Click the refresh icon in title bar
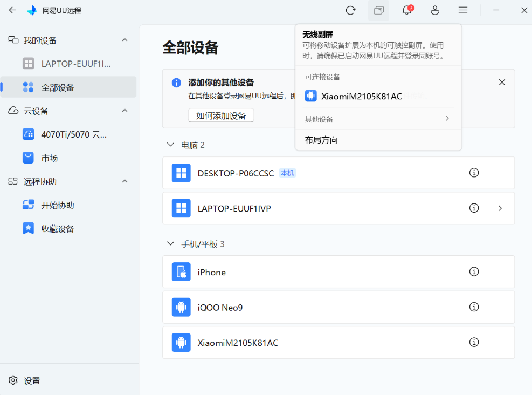This screenshot has width=532, height=395. point(350,11)
